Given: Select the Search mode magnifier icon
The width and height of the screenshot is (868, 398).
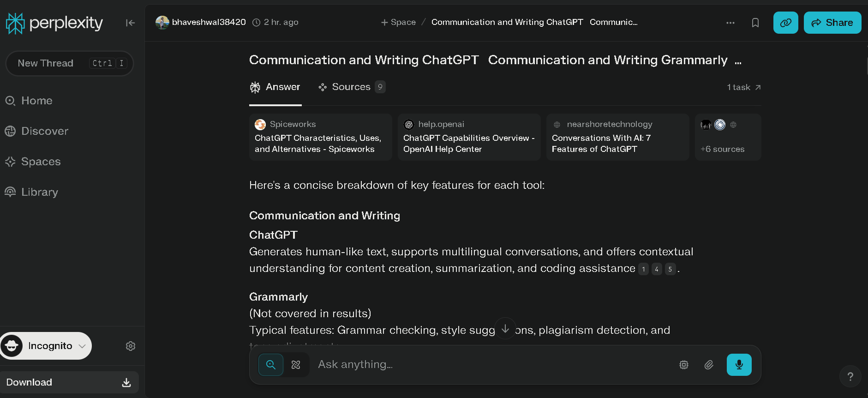Looking at the screenshot, I should tap(271, 365).
